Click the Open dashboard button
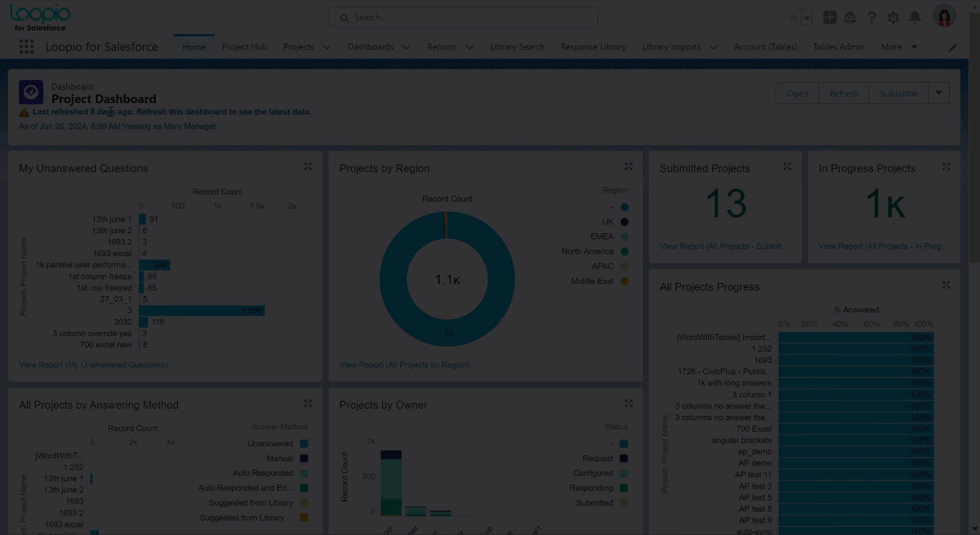Viewport: 980px width, 535px height. pyautogui.click(x=797, y=93)
